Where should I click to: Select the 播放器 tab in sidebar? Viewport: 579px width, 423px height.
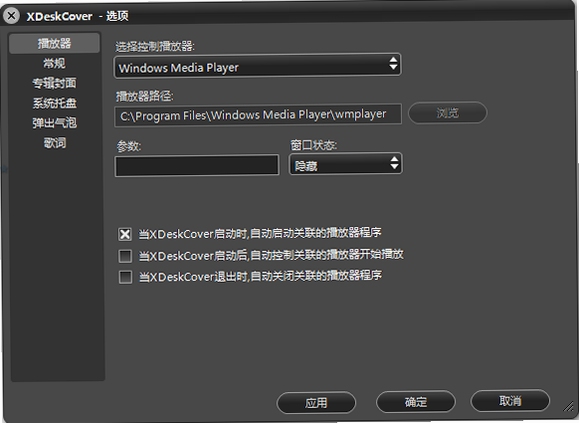pyautogui.click(x=54, y=43)
